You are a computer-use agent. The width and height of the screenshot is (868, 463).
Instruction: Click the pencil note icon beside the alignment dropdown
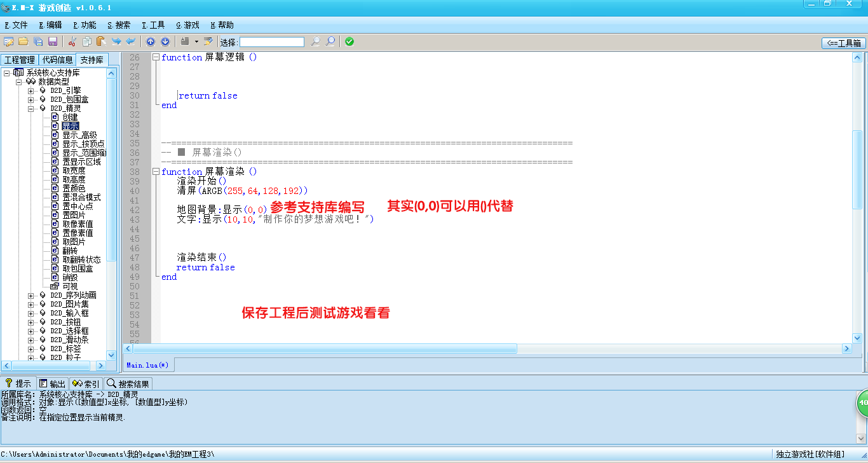(x=208, y=42)
